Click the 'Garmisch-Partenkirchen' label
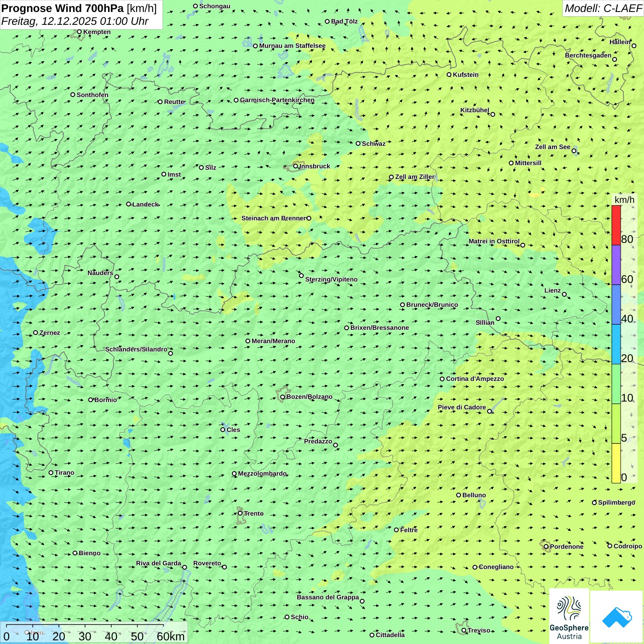 pyautogui.click(x=277, y=100)
